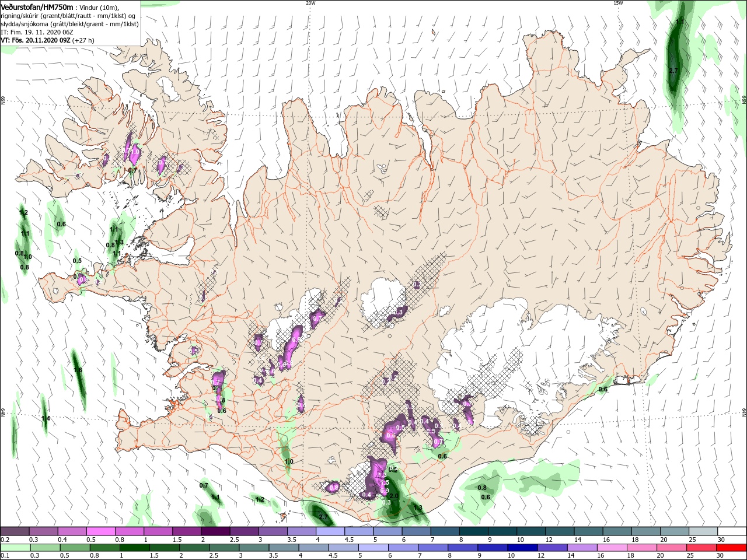Pick bottom-row red-pink swatch between 25 and 30
The width and height of the screenshot is (747, 560).
701,548
